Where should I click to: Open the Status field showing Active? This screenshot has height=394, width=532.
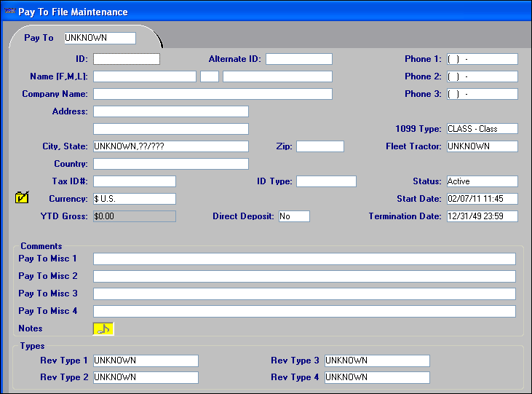pyautogui.click(x=482, y=181)
